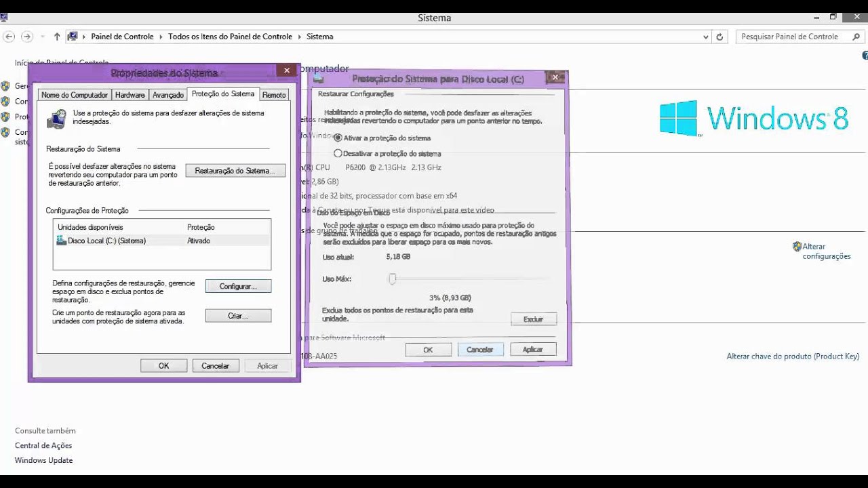Viewport: 868px width, 488px height.
Task: Click Excluir restore points button
Action: (534, 319)
